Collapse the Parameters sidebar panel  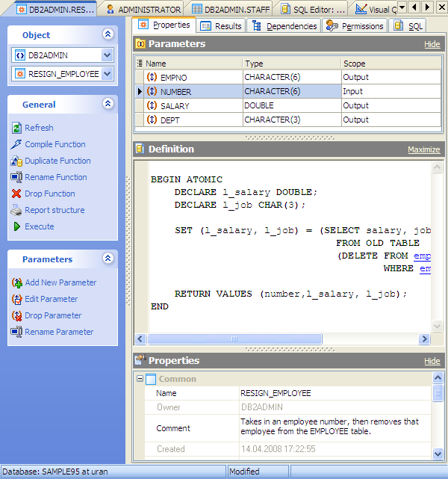coord(108,259)
